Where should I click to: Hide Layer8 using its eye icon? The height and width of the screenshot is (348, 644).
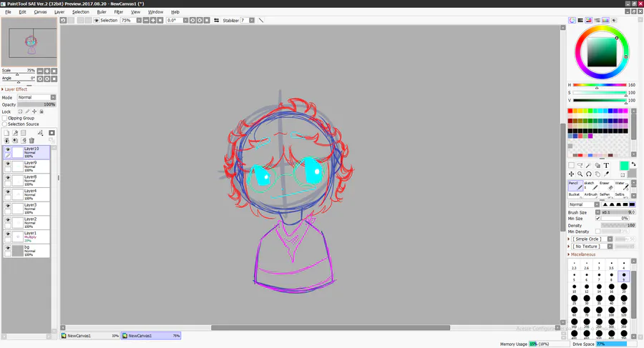(x=8, y=177)
